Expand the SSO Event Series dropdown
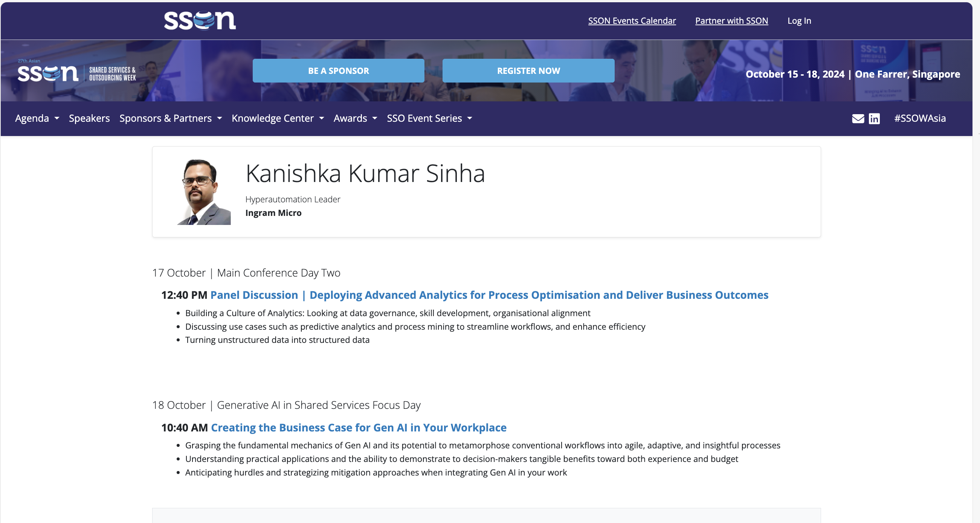 [429, 118]
